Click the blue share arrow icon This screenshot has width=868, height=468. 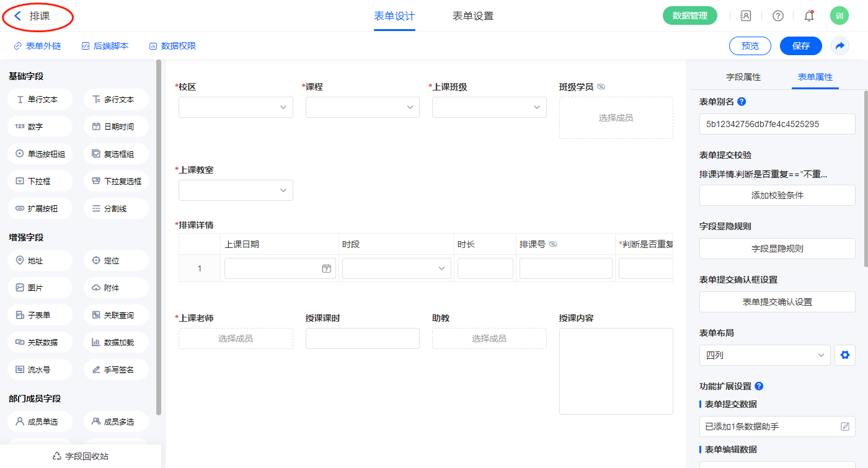(x=840, y=46)
